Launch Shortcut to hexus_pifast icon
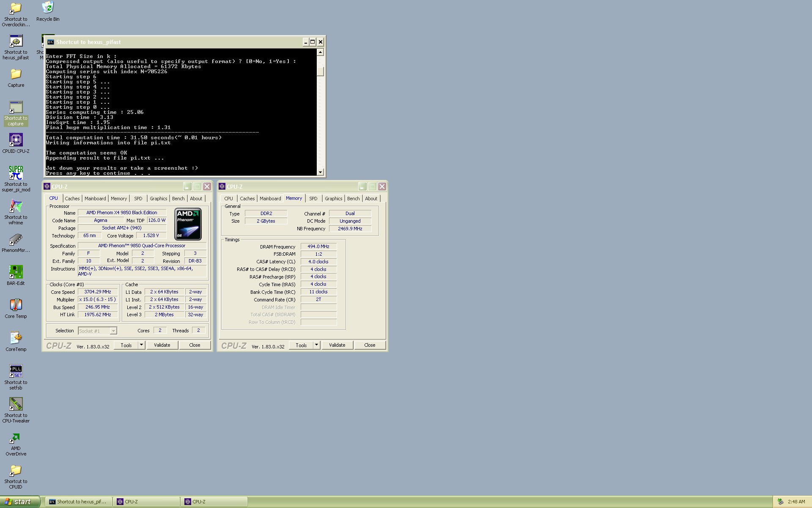Viewport: 812px width, 508px height. tap(16, 47)
